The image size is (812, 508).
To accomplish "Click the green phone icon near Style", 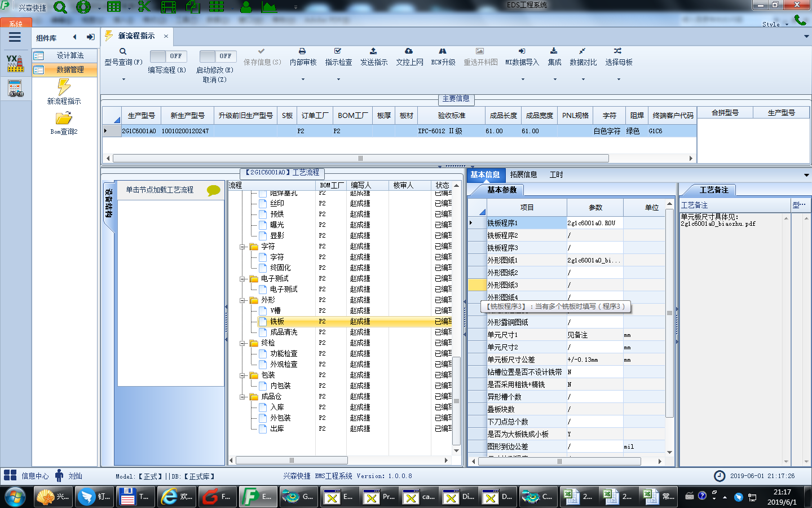I will point(800,20).
